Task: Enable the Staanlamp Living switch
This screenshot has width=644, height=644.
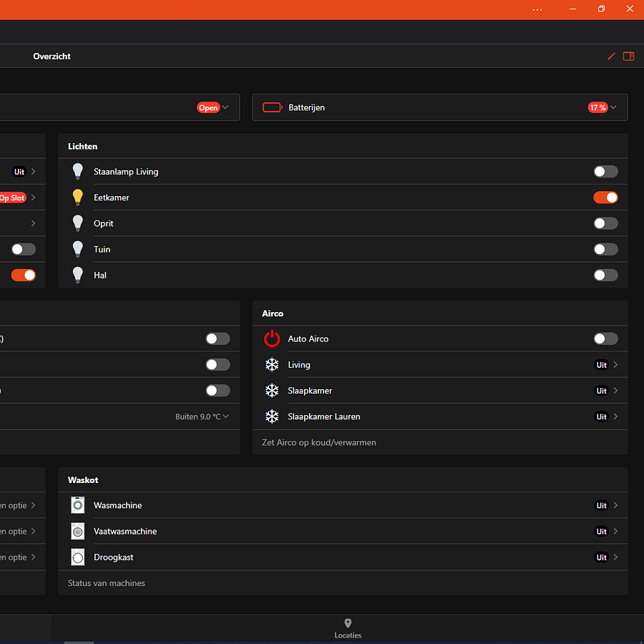Action: click(x=605, y=172)
